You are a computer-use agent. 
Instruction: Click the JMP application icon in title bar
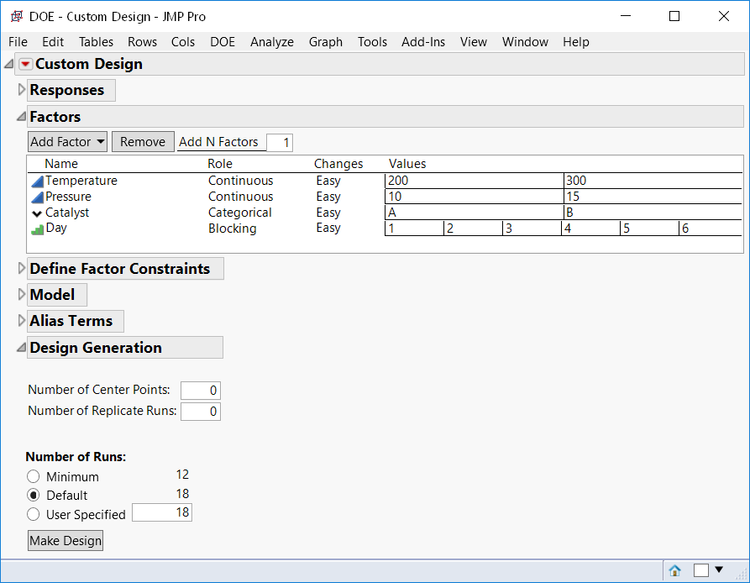tap(17, 16)
